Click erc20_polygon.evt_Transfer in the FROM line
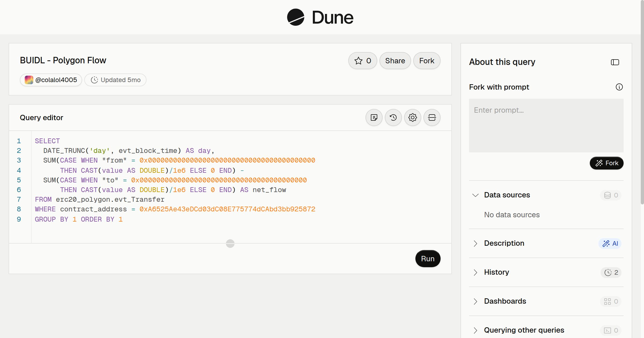The image size is (644, 338). (x=110, y=199)
